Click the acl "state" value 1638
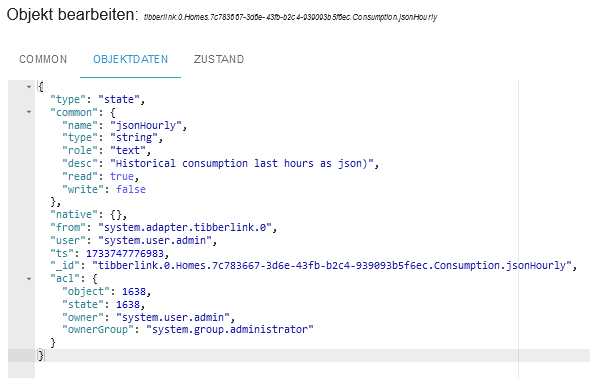Image resolution: width=590 pixels, height=378 pixels. point(128,304)
